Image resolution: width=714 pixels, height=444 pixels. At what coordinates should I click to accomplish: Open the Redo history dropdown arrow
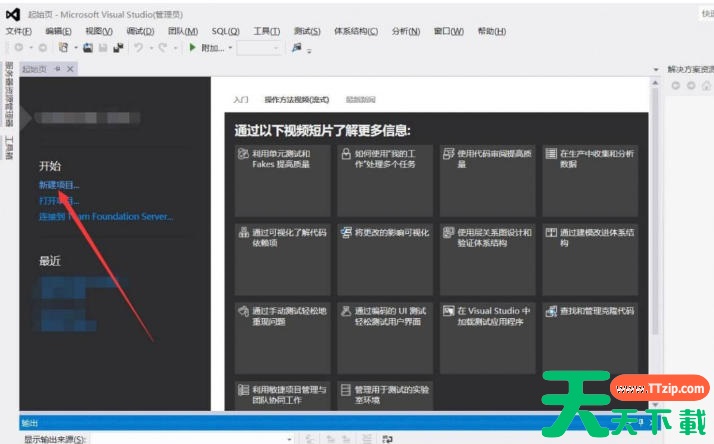click(x=175, y=47)
